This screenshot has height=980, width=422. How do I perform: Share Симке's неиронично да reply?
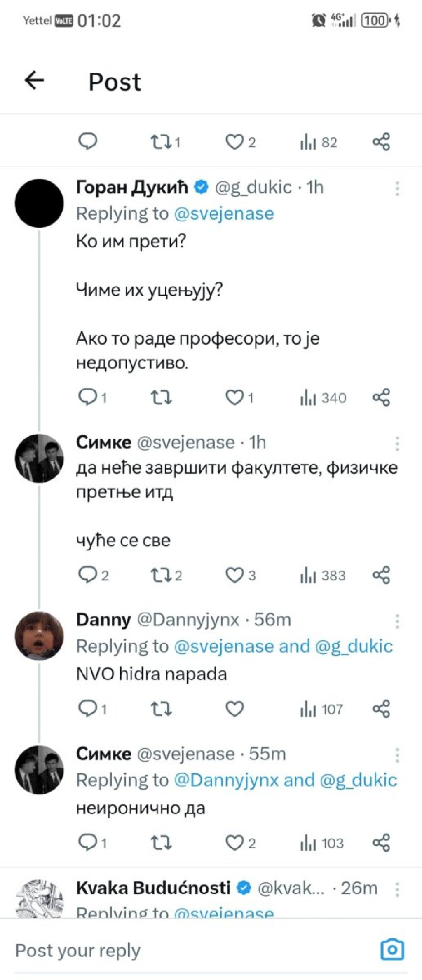(381, 843)
